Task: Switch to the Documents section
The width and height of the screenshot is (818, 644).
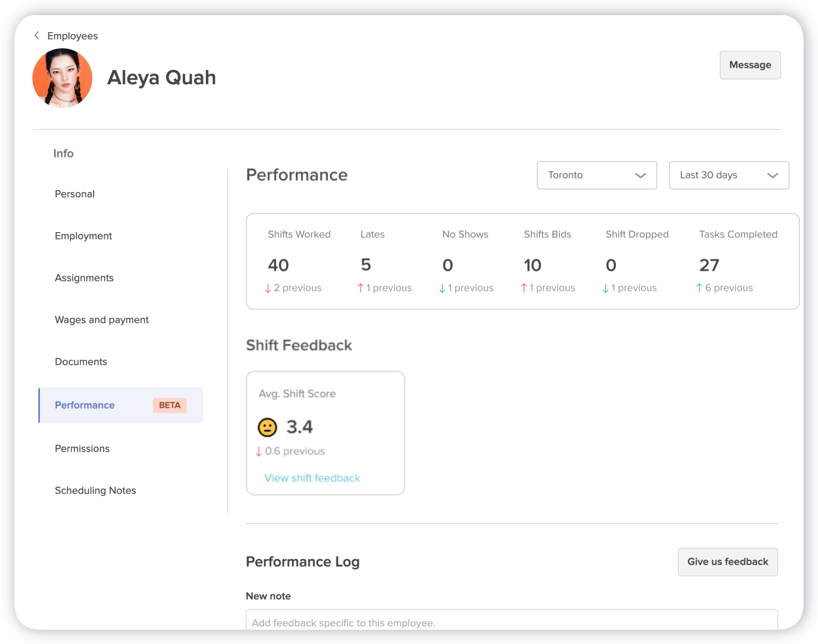Action: 81,362
